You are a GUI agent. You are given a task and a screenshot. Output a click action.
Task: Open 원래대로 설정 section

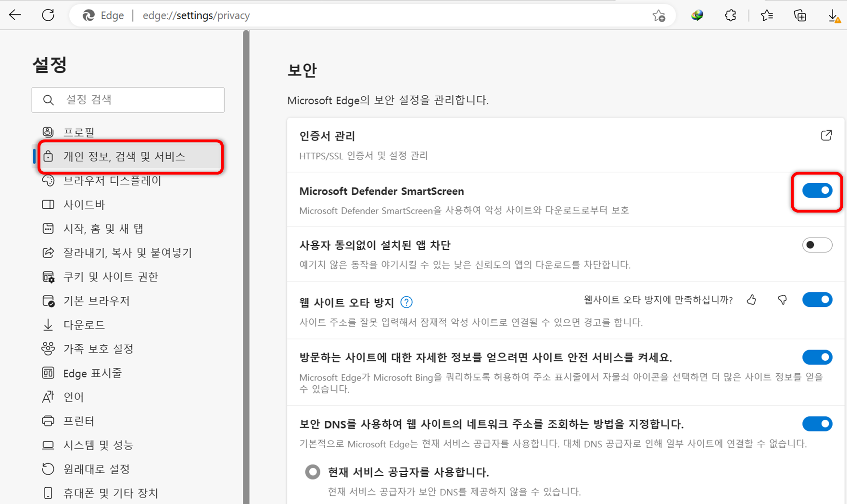click(x=127, y=469)
